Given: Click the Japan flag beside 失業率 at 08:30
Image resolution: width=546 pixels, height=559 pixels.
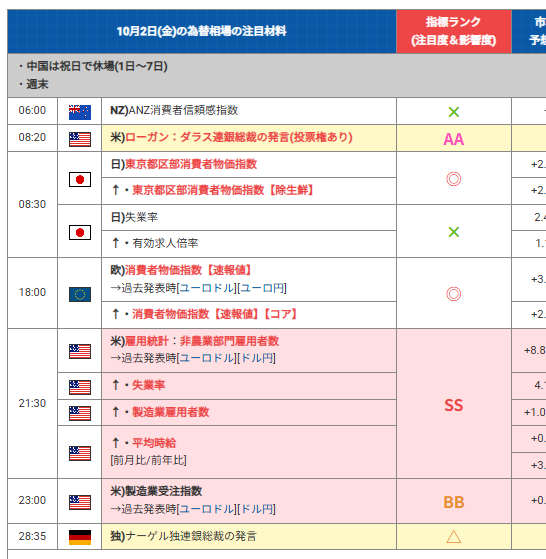Looking at the screenshot, I should coord(79,232).
